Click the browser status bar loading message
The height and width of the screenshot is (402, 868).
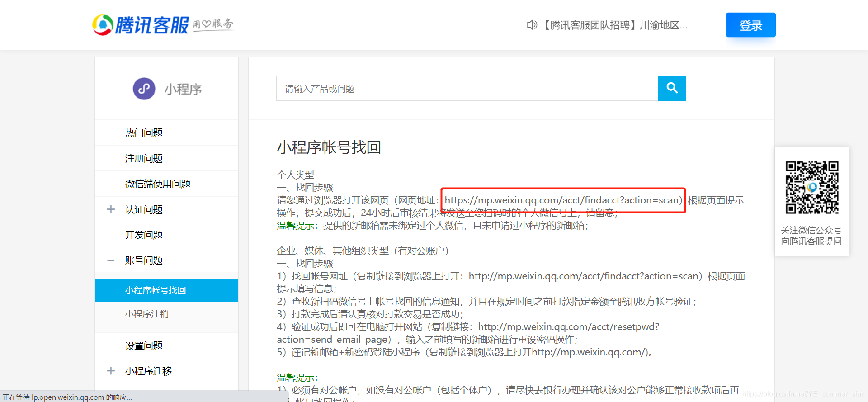pyautogui.click(x=67, y=397)
